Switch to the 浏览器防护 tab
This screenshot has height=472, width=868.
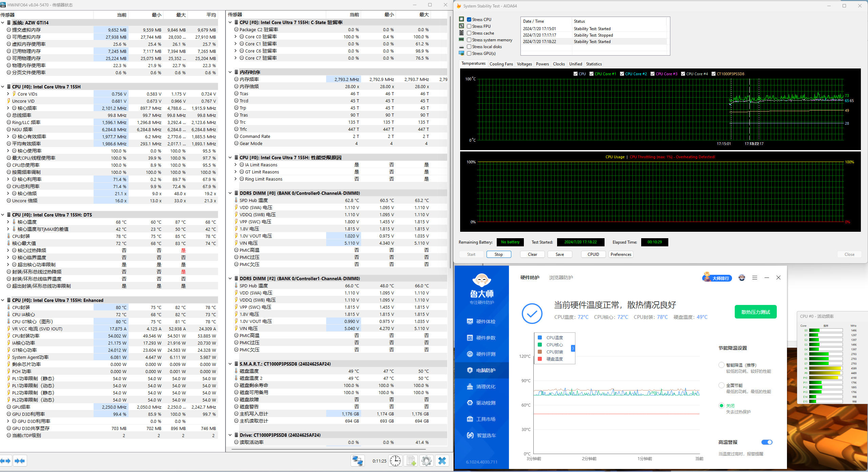click(561, 278)
